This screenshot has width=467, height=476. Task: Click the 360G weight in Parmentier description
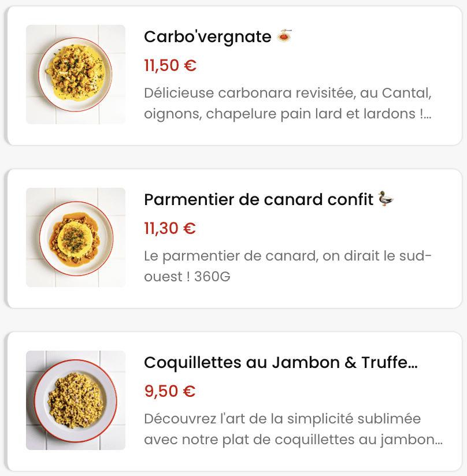click(212, 277)
